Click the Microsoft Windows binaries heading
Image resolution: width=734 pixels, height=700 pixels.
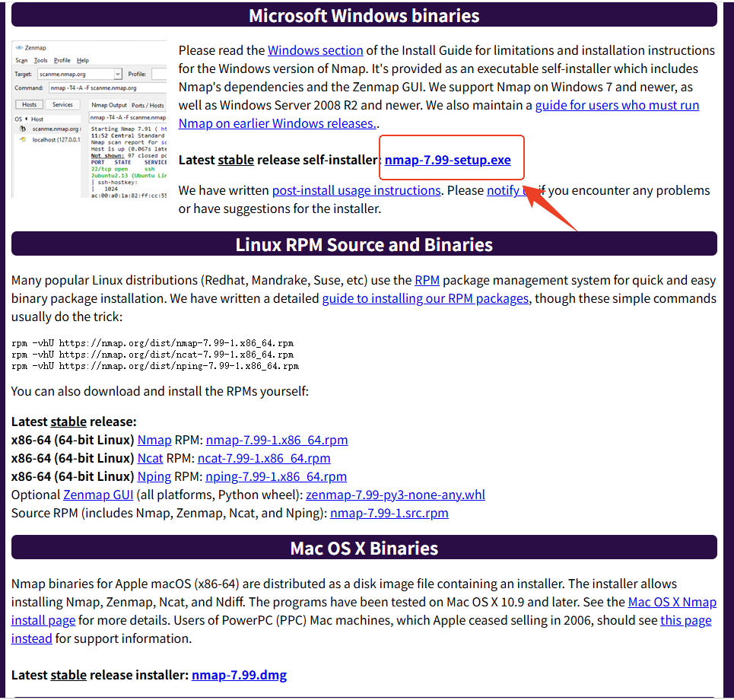[364, 15]
